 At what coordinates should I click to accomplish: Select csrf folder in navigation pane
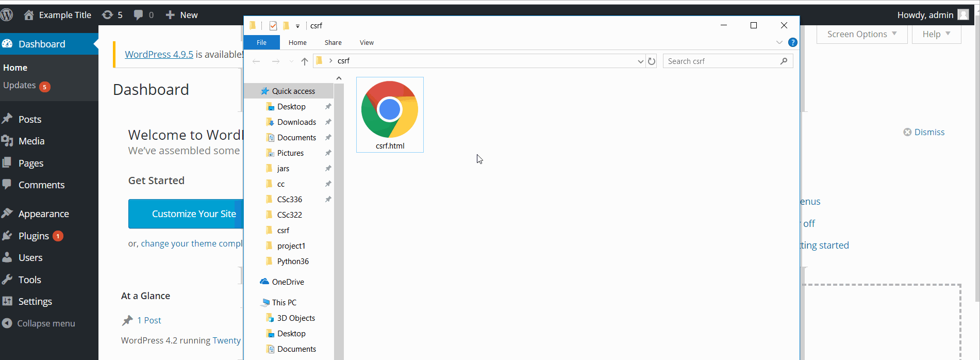click(283, 230)
